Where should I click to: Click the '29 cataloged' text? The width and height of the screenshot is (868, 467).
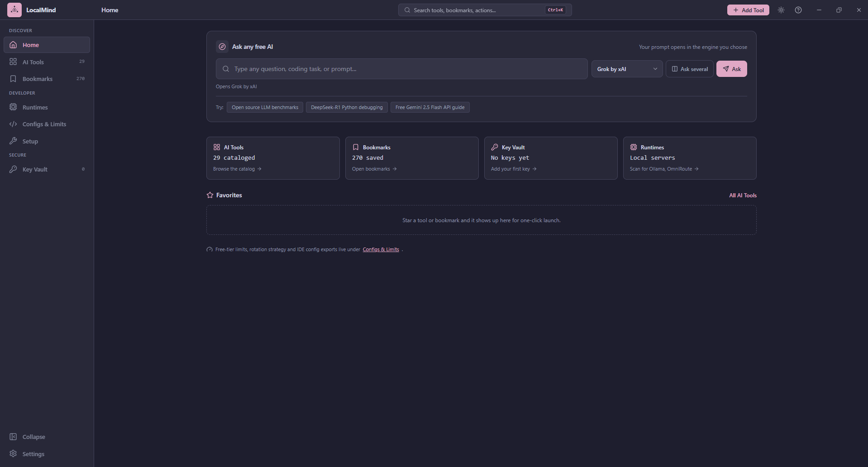(x=234, y=158)
